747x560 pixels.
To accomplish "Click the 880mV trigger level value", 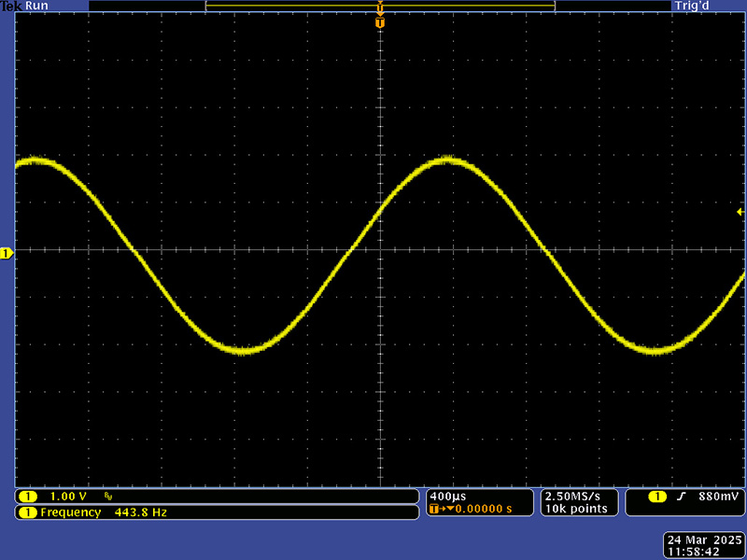I will pos(717,497).
